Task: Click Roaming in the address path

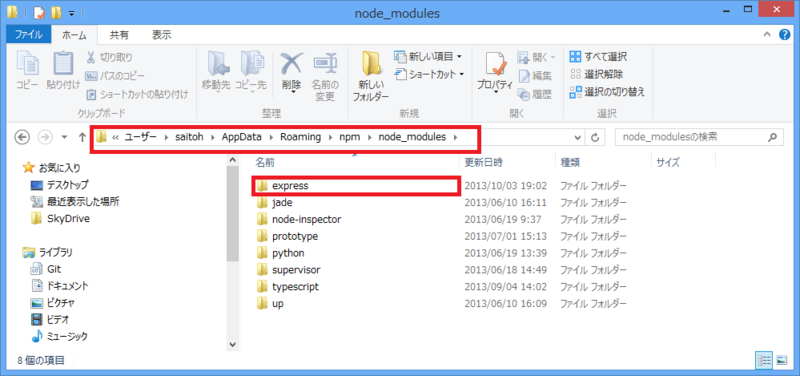Action: click(301, 137)
